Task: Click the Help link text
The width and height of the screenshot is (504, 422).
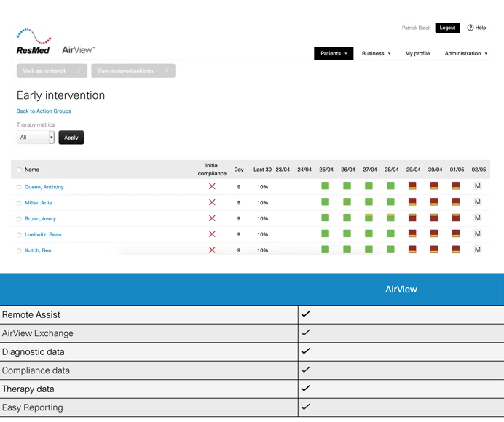Action: click(x=481, y=28)
